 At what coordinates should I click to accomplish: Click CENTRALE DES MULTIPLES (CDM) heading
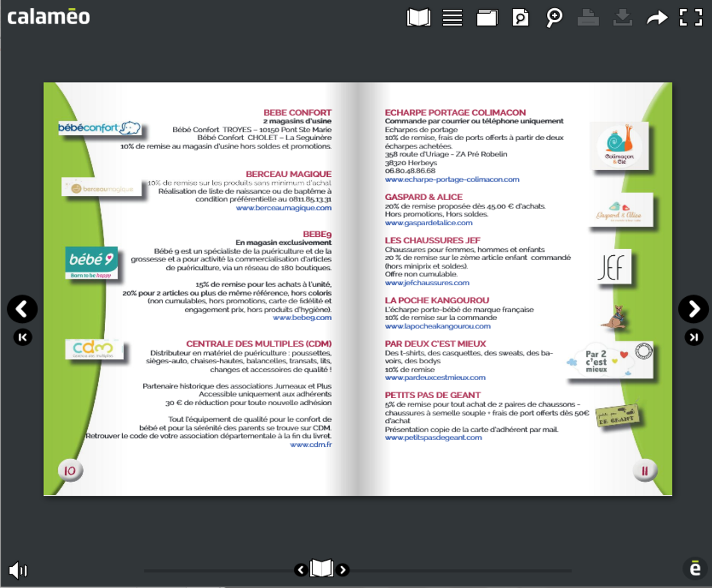pyautogui.click(x=259, y=344)
